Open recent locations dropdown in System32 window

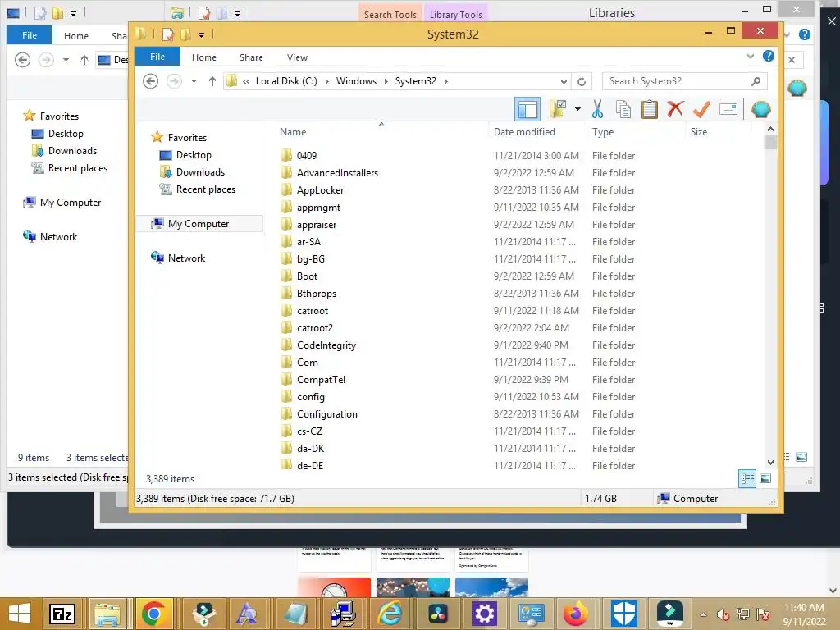point(194,81)
